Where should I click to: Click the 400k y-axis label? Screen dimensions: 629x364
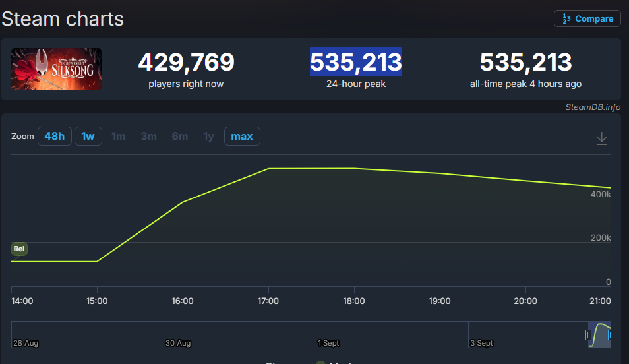click(601, 195)
